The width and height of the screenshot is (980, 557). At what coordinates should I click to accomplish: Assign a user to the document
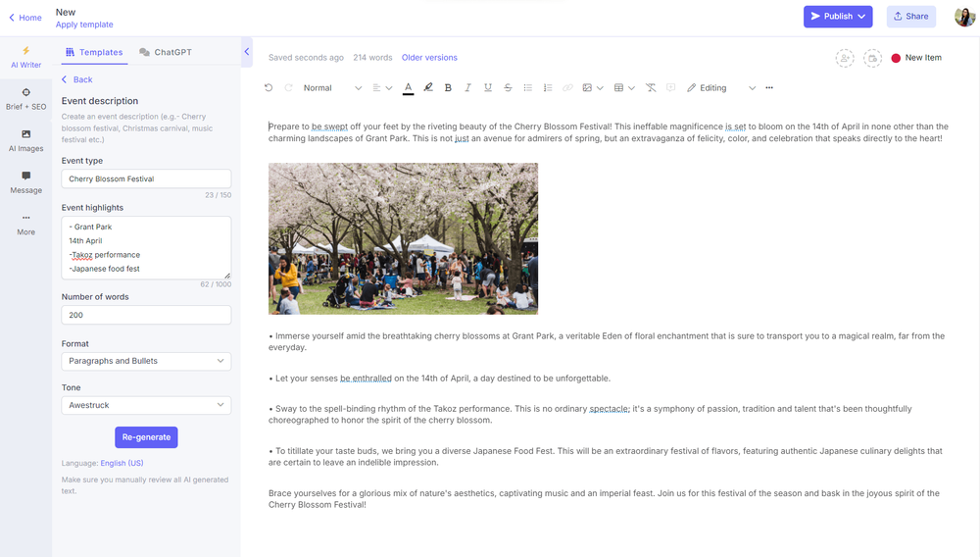coord(845,58)
